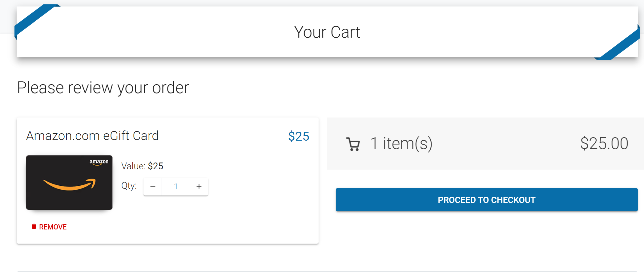Click the amazon wordmark on the gift card
644x272 pixels.
[99, 162]
